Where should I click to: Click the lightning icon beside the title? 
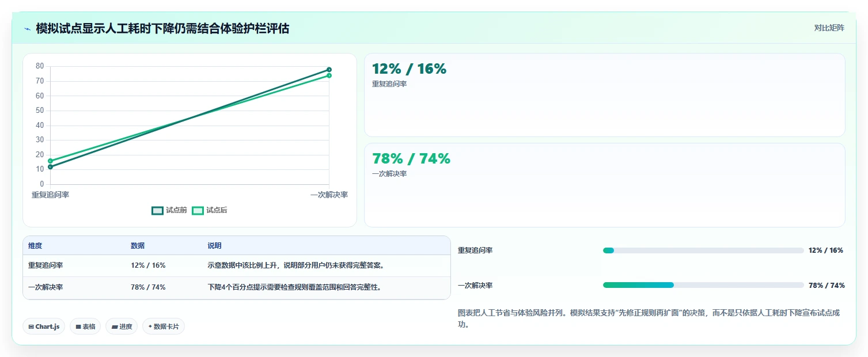point(28,29)
